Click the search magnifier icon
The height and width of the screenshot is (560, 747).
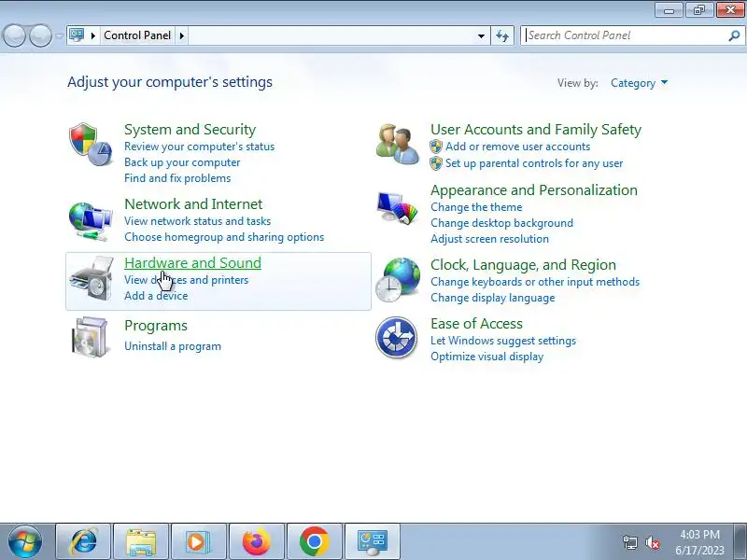734,35
